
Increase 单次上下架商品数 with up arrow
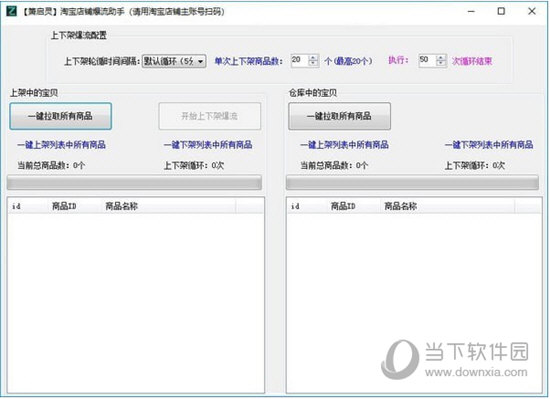click(313, 58)
